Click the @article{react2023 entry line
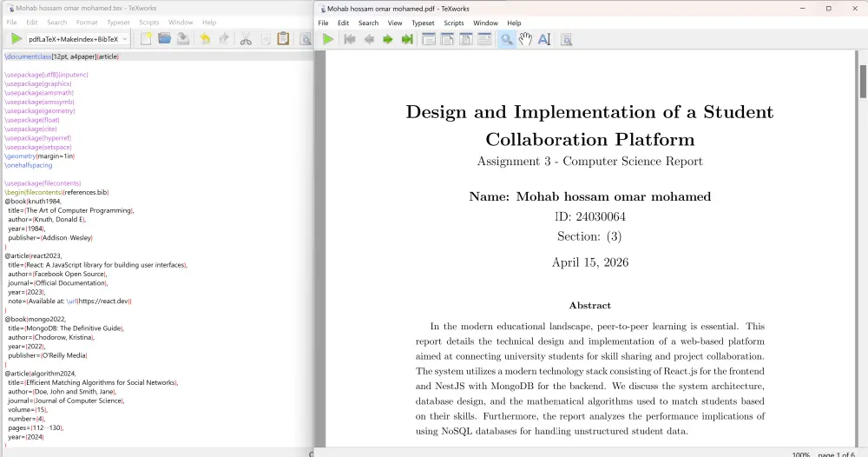 (33, 256)
